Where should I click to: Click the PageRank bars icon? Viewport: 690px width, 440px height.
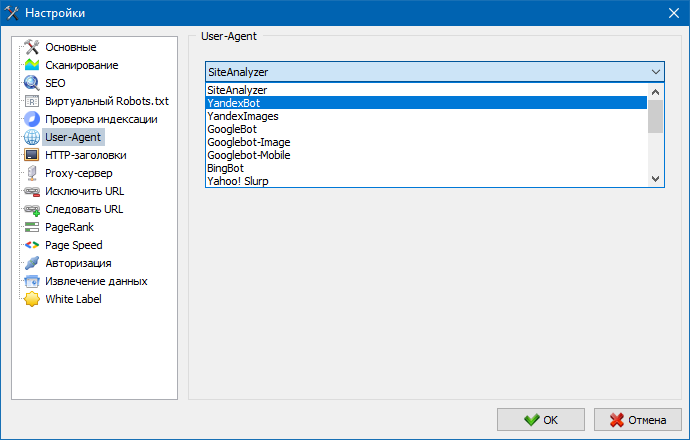coord(32,227)
